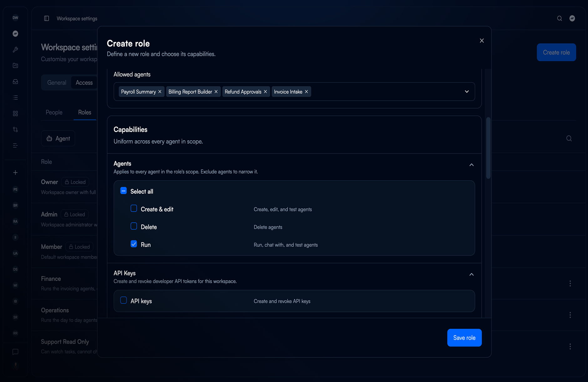Enable the Create & edit capability
This screenshot has height=382, width=588.
click(134, 209)
